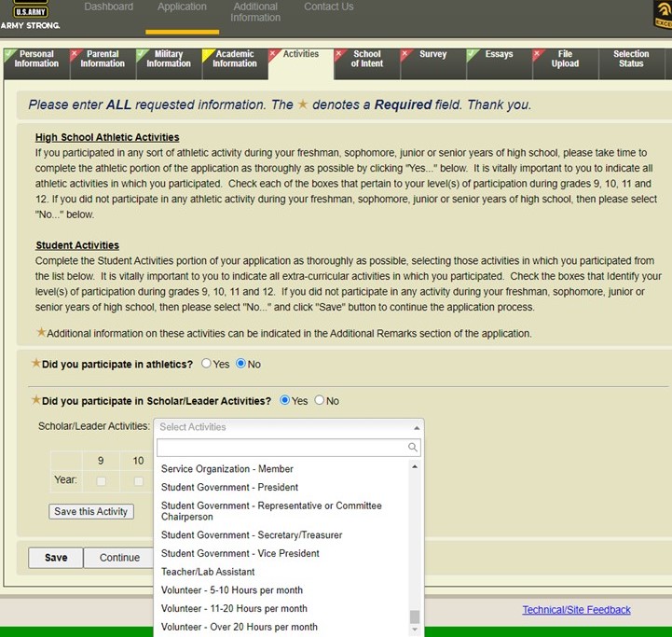The height and width of the screenshot is (637, 672).
Task: Open the Technical/Site Feedback link
Action: pyautogui.click(x=576, y=610)
